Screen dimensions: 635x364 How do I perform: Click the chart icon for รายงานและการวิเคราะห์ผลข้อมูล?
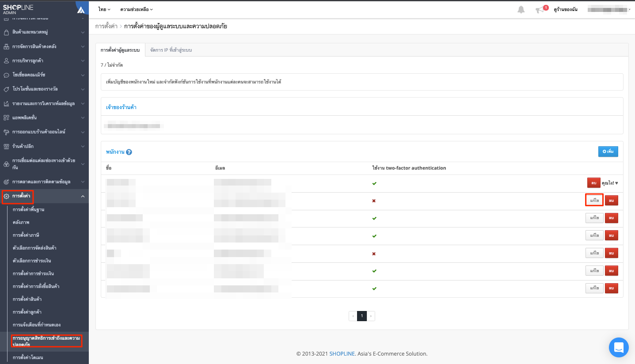(x=6, y=103)
